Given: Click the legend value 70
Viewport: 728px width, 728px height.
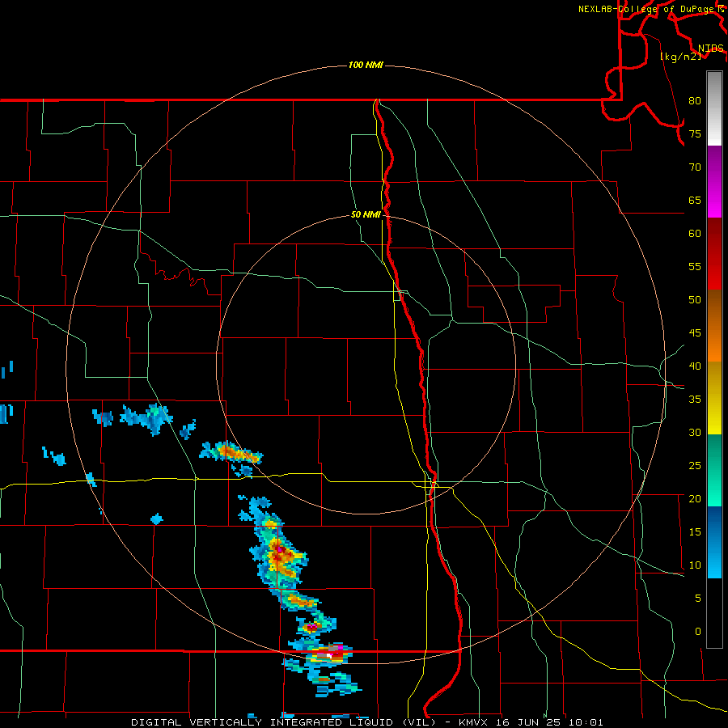Looking at the screenshot, I should coord(695,167).
